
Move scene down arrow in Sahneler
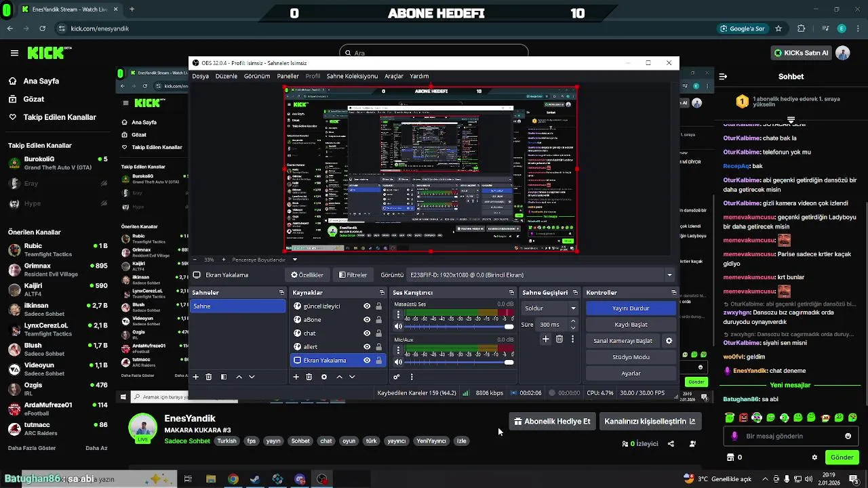tap(252, 377)
